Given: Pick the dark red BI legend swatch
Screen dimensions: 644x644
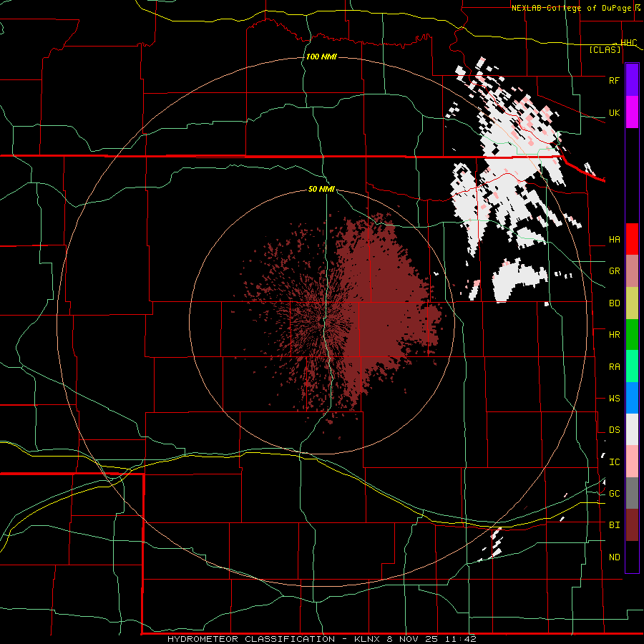Looking at the screenshot, I should (x=632, y=525).
